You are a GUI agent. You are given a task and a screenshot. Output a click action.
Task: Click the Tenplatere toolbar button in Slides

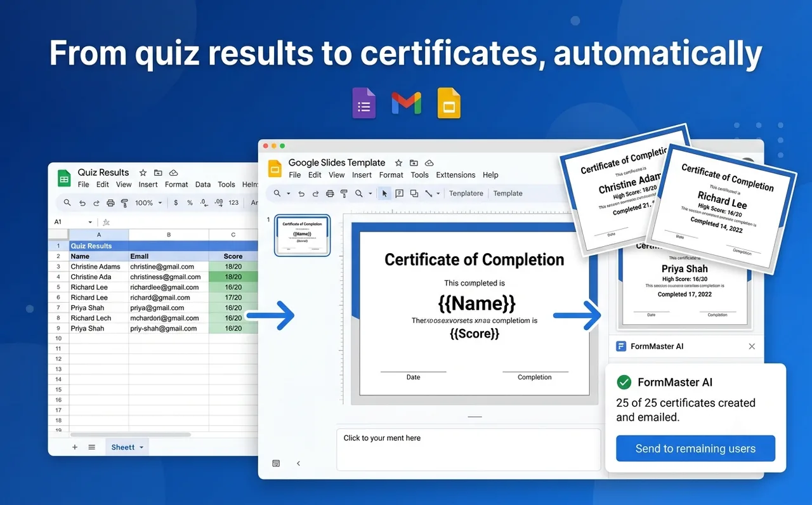[466, 193]
